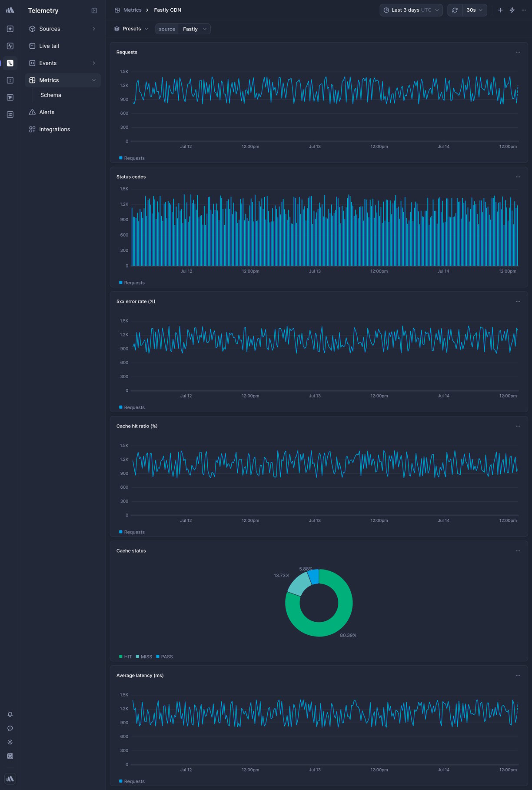Open the Cache hit ratio chart options menu
This screenshot has height=790, width=532.
(x=518, y=426)
